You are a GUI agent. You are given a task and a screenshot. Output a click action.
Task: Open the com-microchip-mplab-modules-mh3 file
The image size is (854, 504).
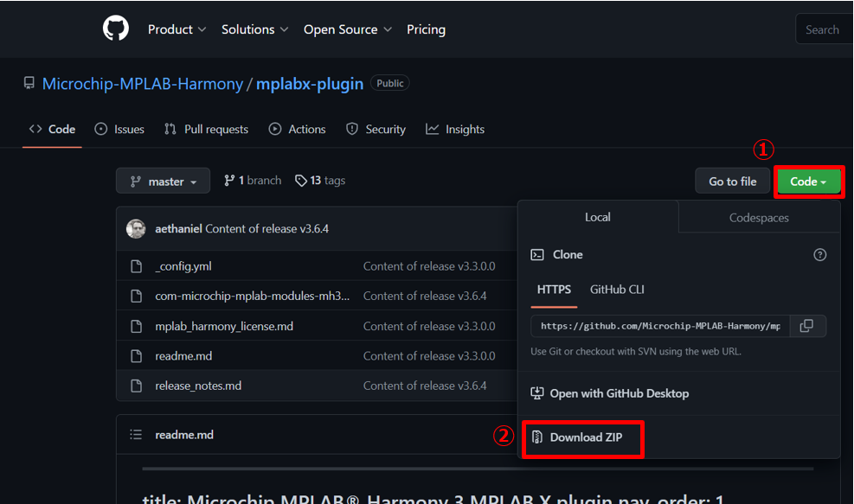click(x=252, y=296)
